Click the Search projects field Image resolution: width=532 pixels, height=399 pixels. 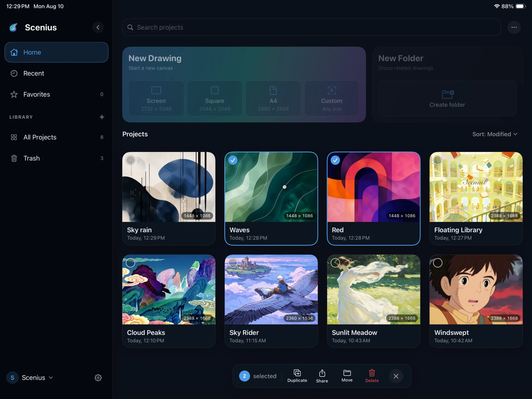pyautogui.click(x=312, y=27)
